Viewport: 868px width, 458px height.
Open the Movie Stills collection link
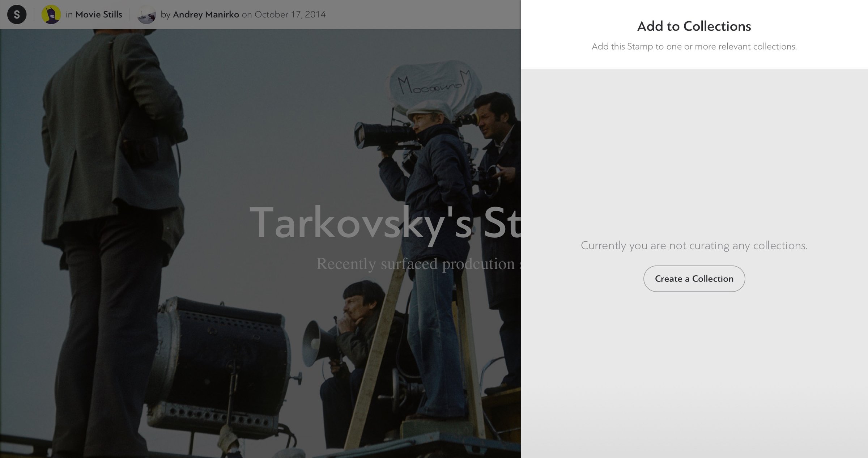tap(99, 14)
